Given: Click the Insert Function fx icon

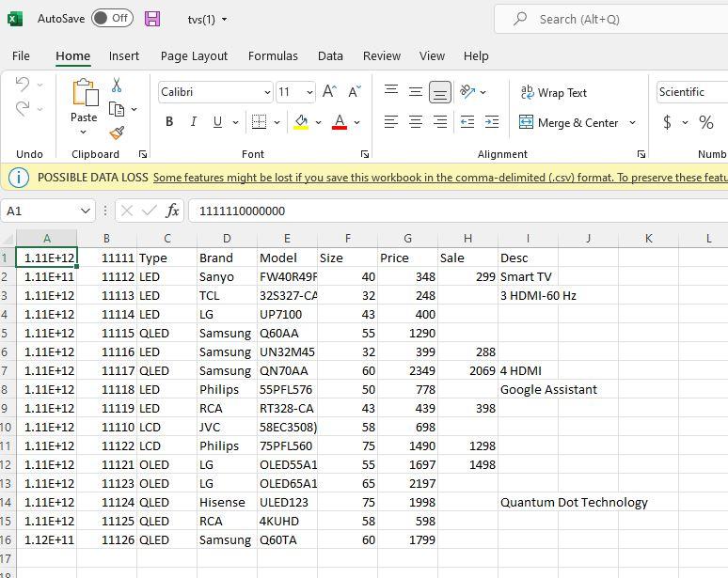Looking at the screenshot, I should tap(172, 211).
